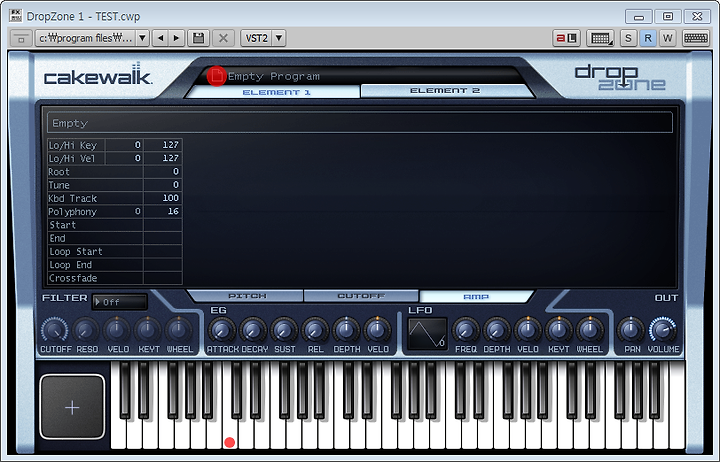
Task: Click the EG Sust knob
Action: pos(284,330)
